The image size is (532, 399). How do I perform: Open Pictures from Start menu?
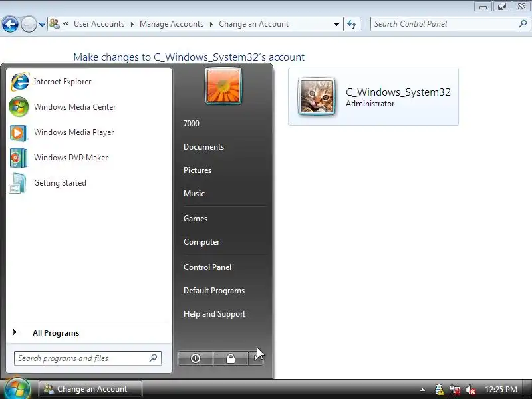(x=198, y=170)
